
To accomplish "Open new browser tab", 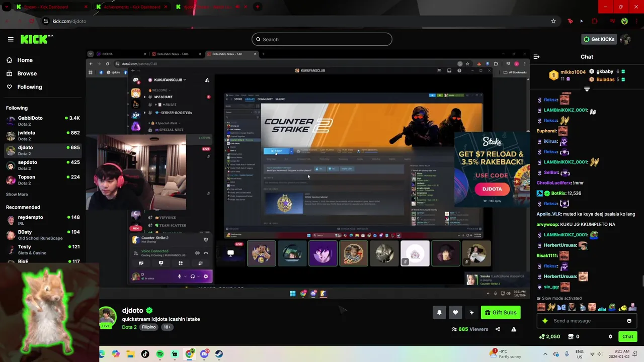I will [x=258, y=7].
